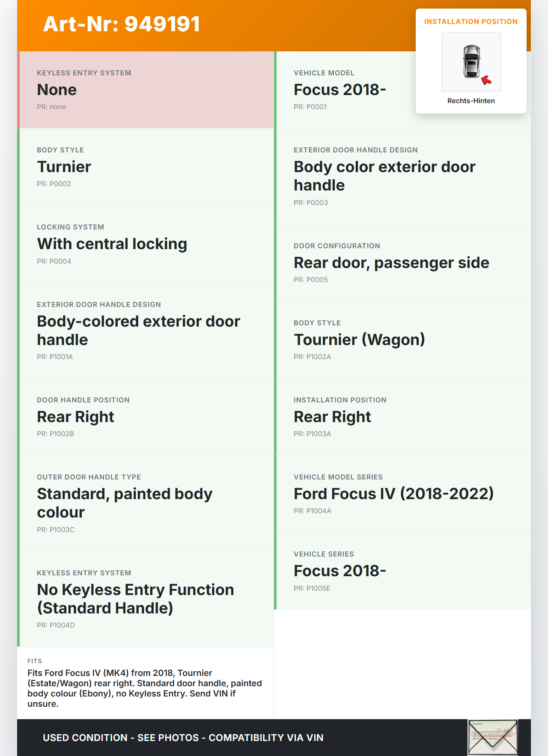Click the VIN envelope icon in footer
Viewport: 548px width, 756px height.
pos(493,737)
